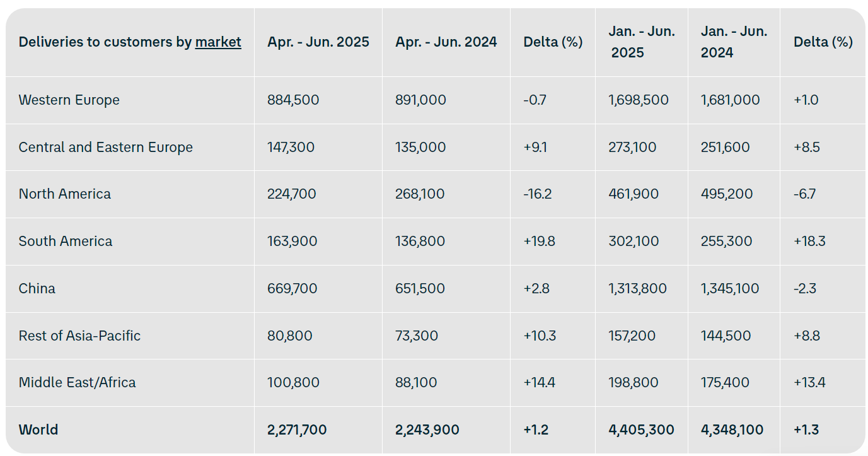868x456 pixels.
Task: Click the "Apr. - Jun. 2024" column header
Action: 446,42
